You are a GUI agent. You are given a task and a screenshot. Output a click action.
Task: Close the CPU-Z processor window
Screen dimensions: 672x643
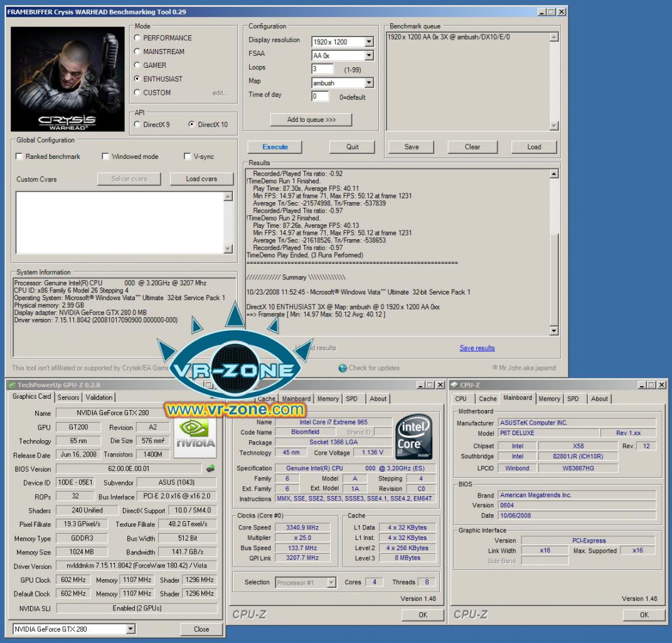(x=440, y=385)
